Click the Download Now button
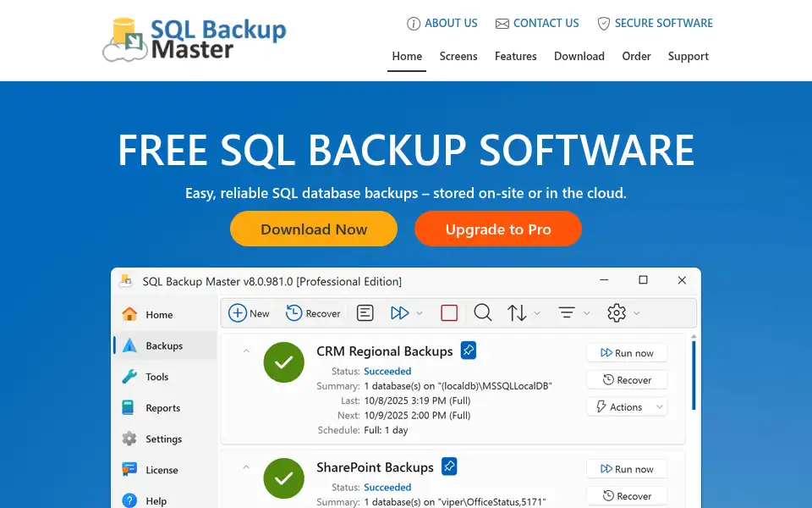This screenshot has width=812, height=508. click(x=314, y=229)
